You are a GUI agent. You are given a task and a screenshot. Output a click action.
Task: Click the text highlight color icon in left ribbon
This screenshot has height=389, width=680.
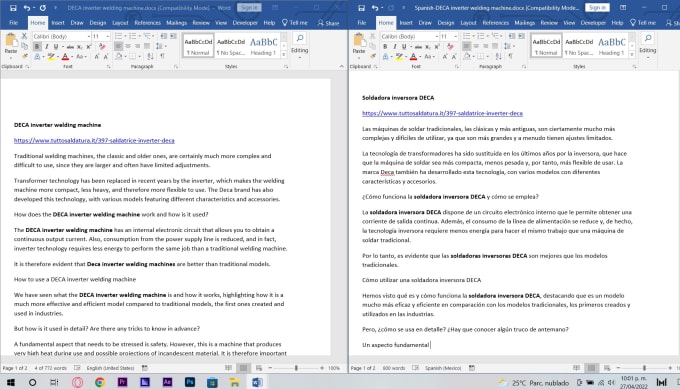coord(51,56)
